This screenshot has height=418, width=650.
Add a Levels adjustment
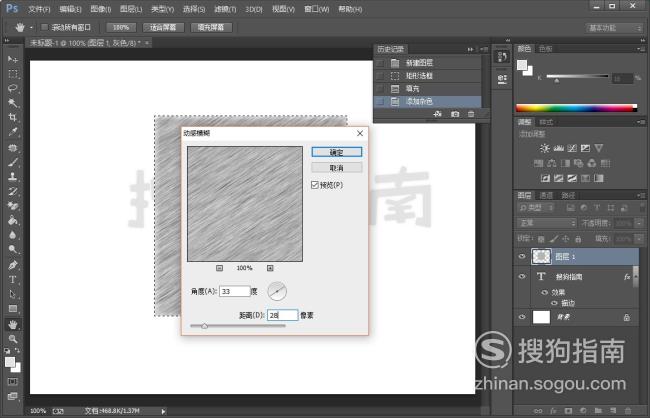coord(558,148)
